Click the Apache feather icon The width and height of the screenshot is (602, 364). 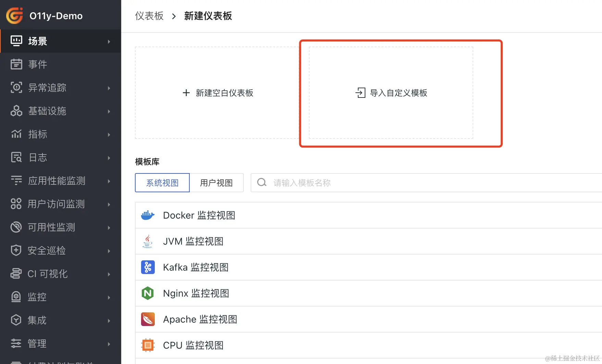click(148, 319)
